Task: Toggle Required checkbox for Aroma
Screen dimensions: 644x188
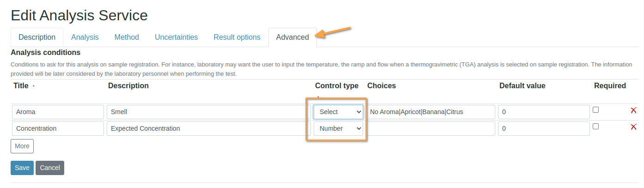Action: (595, 110)
